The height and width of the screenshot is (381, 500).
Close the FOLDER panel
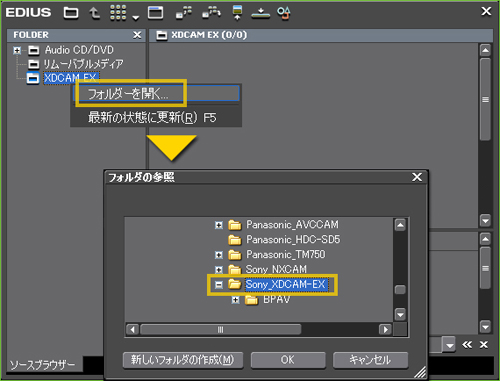(x=137, y=35)
